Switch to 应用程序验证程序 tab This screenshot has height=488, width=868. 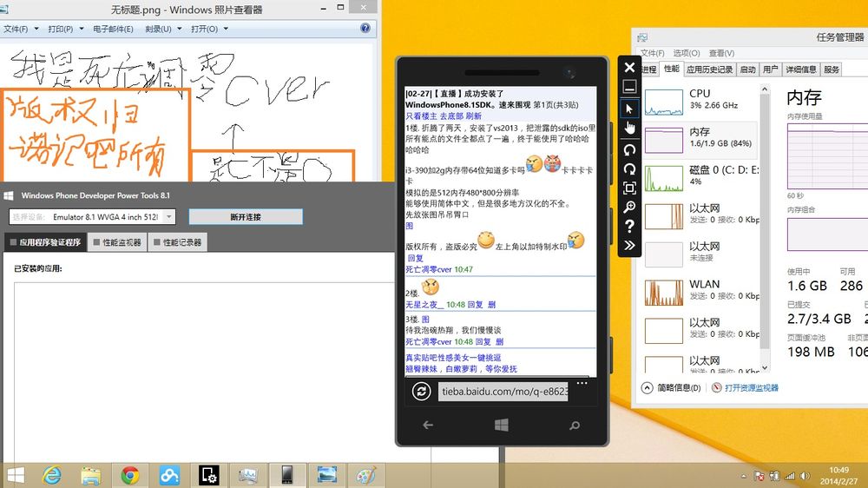pos(45,242)
